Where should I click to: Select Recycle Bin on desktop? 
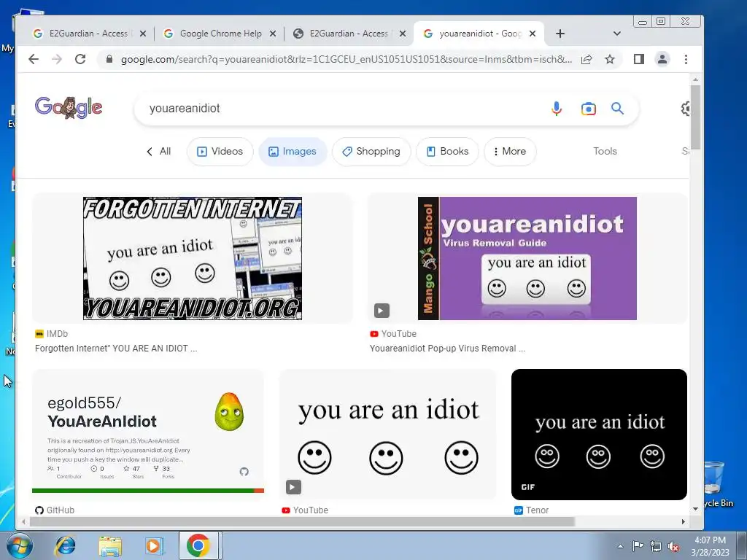[715, 485]
